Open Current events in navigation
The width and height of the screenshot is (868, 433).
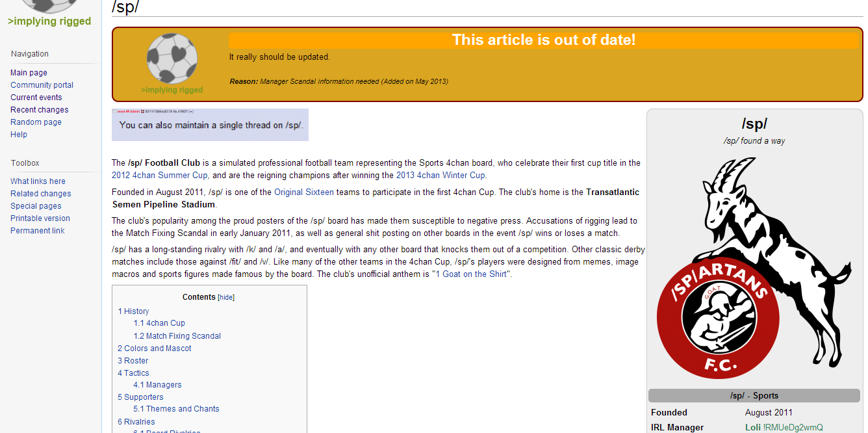click(36, 98)
